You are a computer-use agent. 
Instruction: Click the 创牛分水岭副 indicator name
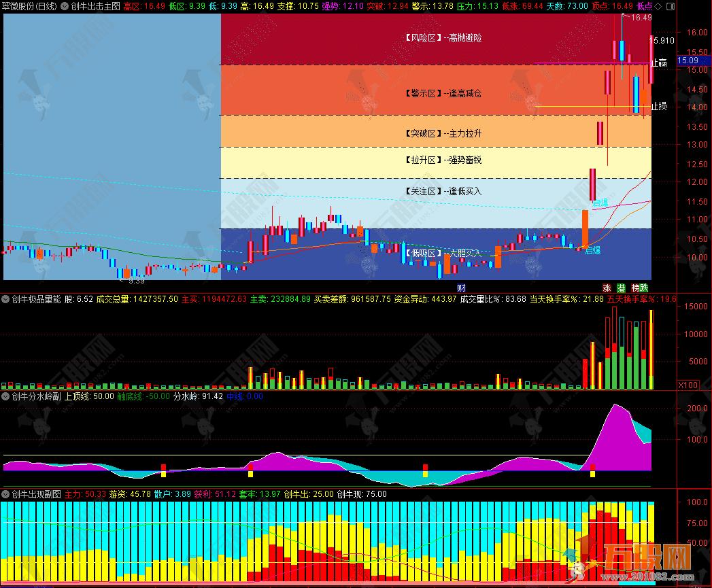[x=36, y=396]
